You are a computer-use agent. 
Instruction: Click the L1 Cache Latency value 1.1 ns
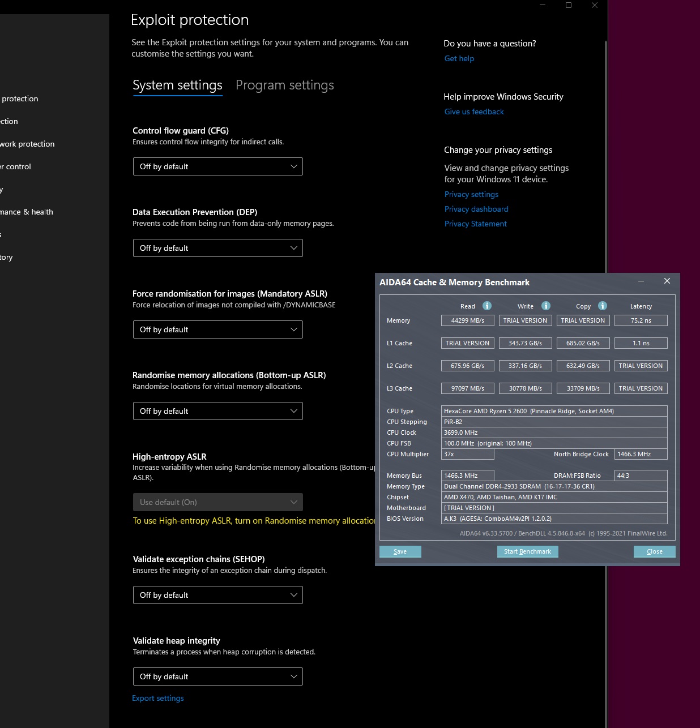(x=641, y=343)
